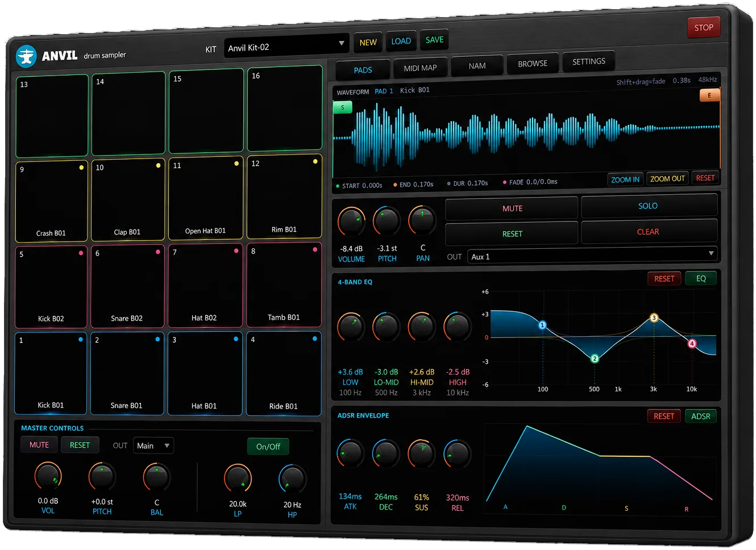This screenshot has width=756, height=550.
Task: Trigger pad 4 Ride B01
Action: pos(284,373)
